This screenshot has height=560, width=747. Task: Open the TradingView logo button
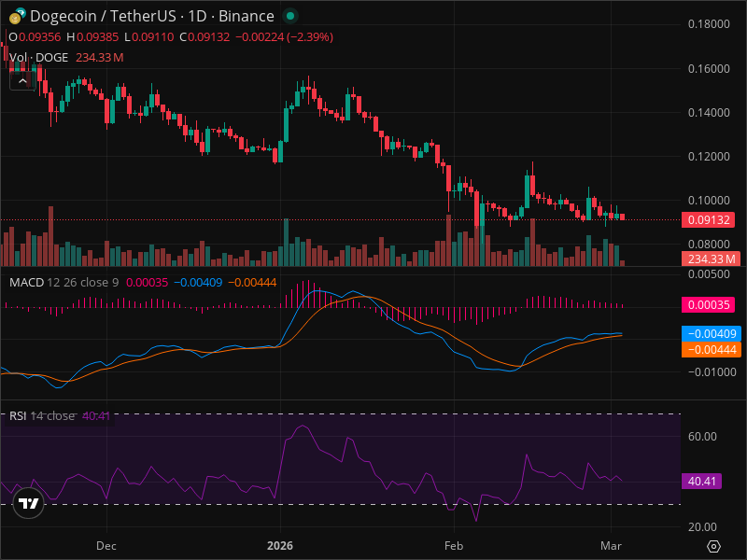pos(29,503)
